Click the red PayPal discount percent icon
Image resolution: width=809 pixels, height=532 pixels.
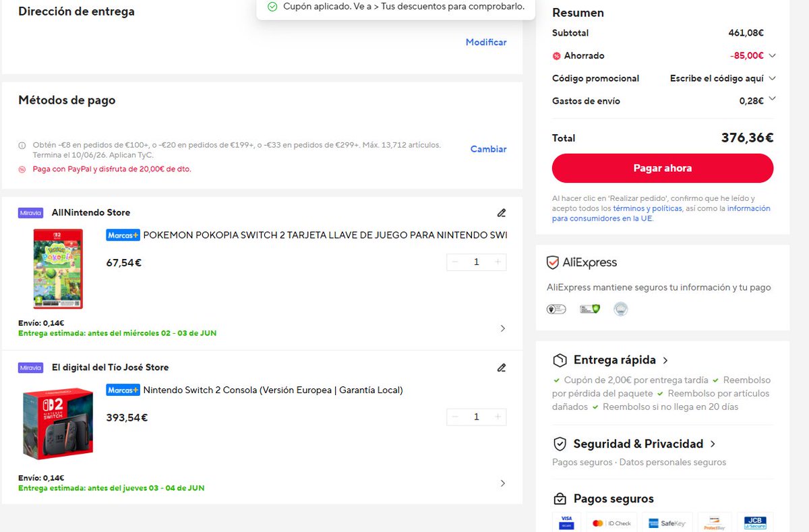tap(22, 169)
